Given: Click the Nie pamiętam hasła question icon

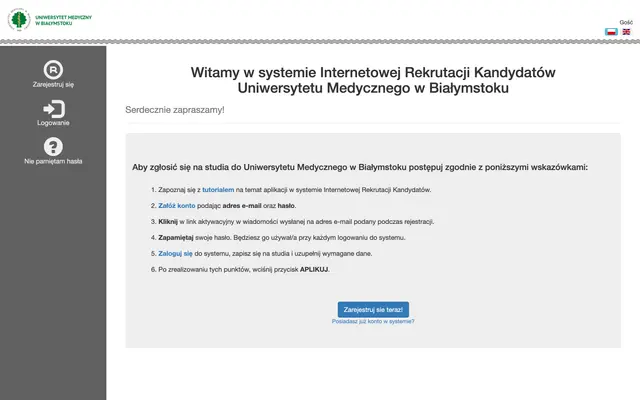Looking at the screenshot, I should [53, 147].
